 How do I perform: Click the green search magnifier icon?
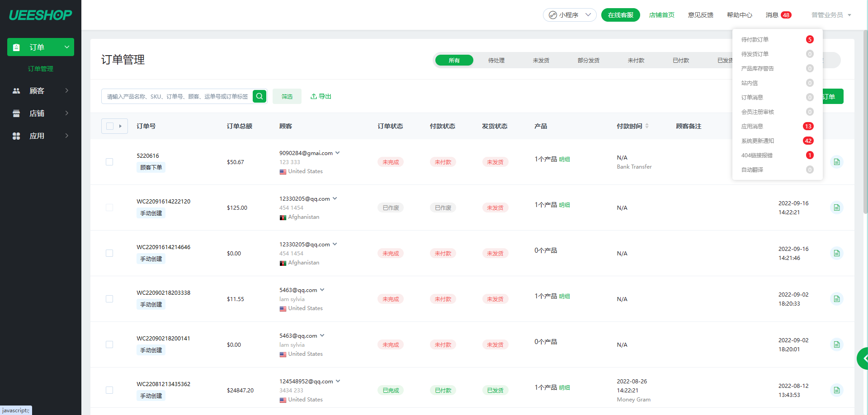click(x=259, y=96)
